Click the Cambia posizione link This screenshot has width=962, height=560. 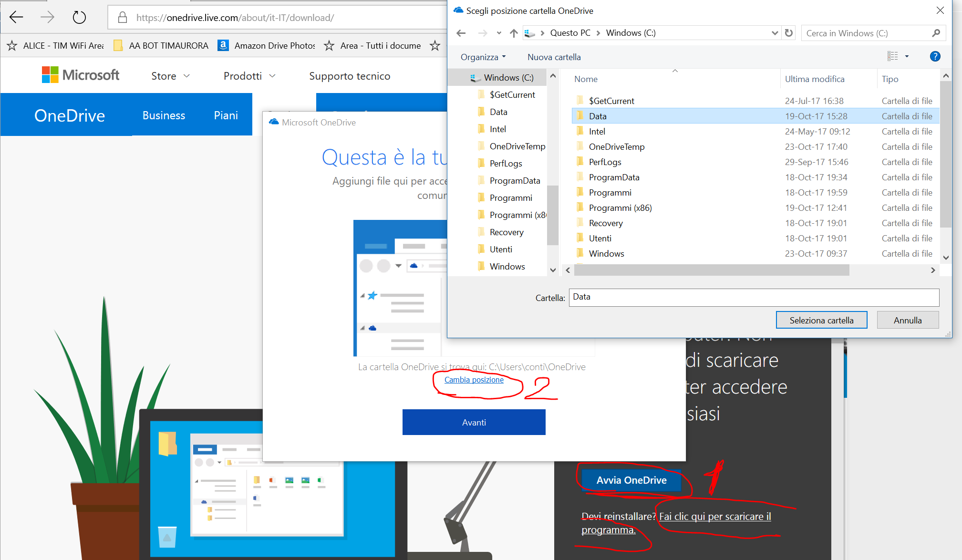pos(474,380)
